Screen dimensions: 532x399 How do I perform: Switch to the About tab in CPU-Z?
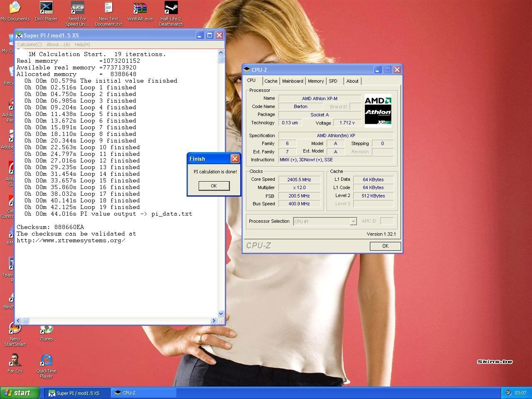pyautogui.click(x=352, y=81)
